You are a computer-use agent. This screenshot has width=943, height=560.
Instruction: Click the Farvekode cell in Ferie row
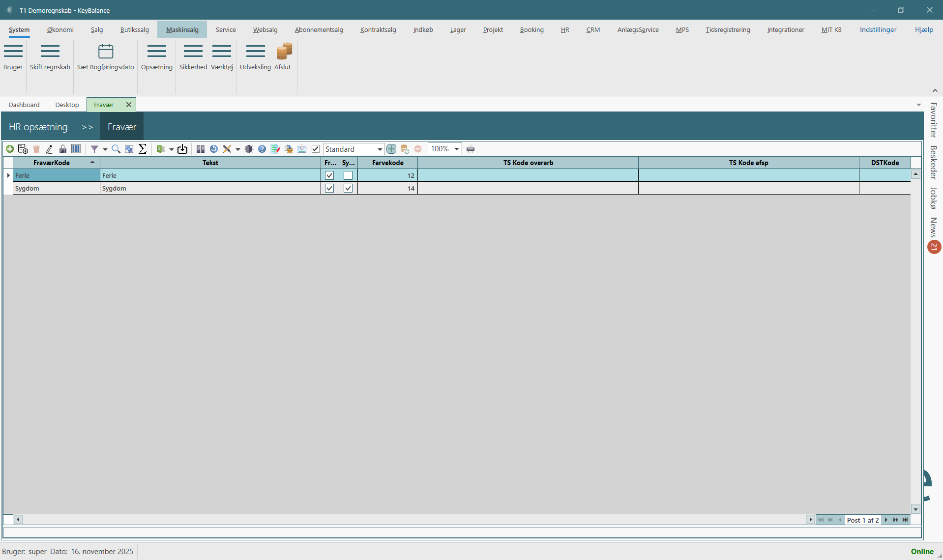click(387, 175)
